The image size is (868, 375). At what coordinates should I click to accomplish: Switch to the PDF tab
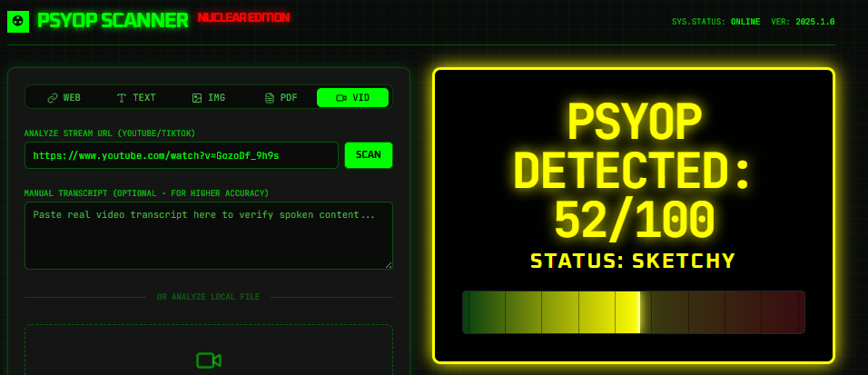[281, 97]
